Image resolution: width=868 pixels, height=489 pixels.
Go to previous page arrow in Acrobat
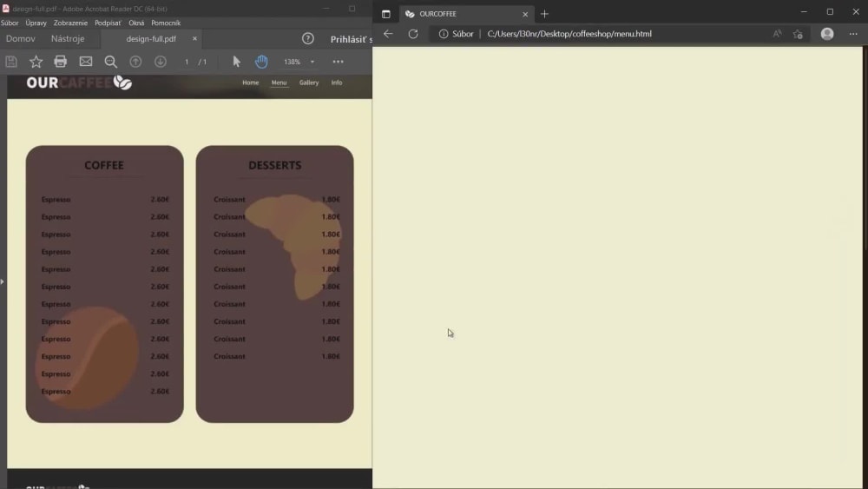pyautogui.click(x=135, y=62)
